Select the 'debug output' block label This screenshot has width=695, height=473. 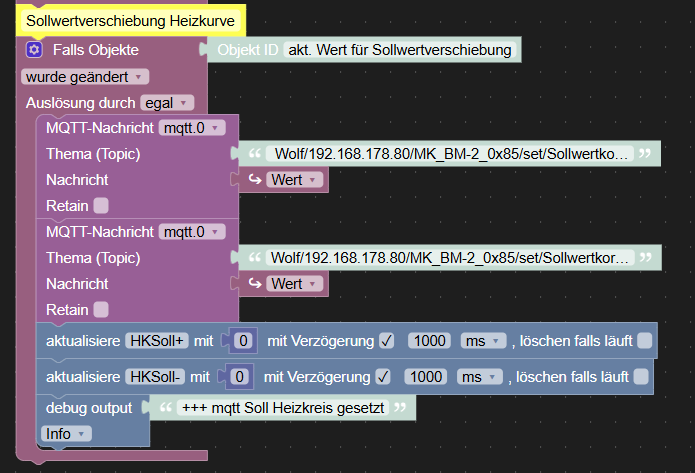point(89,408)
